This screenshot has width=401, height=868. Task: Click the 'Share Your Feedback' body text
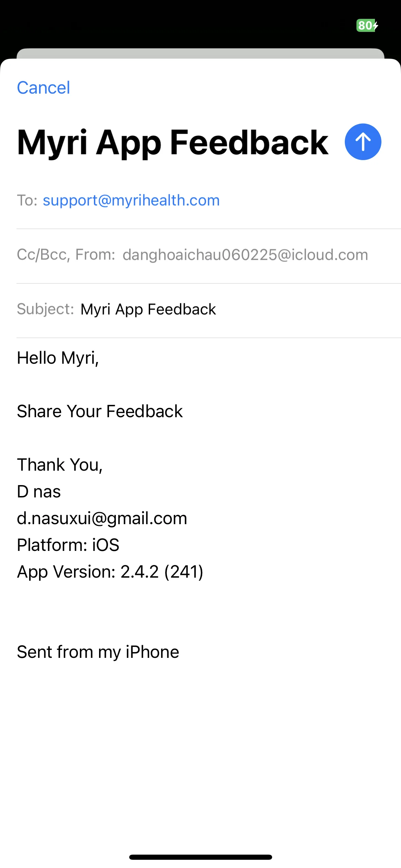click(x=100, y=411)
